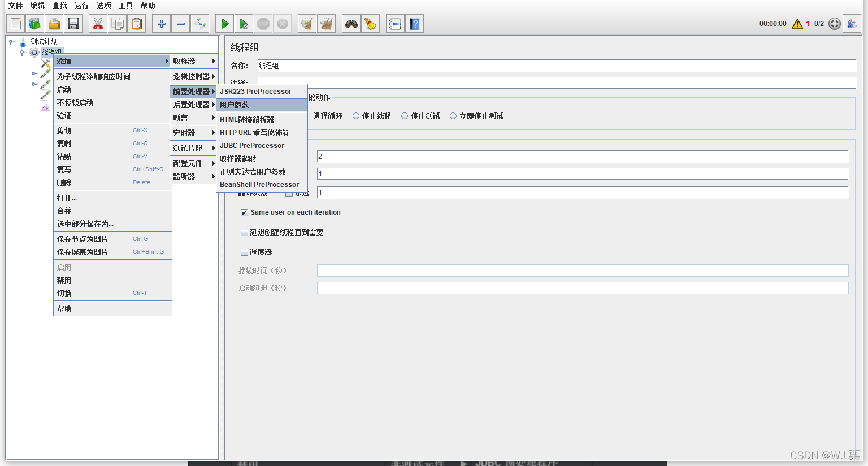
Task: Choose HTML链接解析器 preprocessor
Action: pos(262,120)
